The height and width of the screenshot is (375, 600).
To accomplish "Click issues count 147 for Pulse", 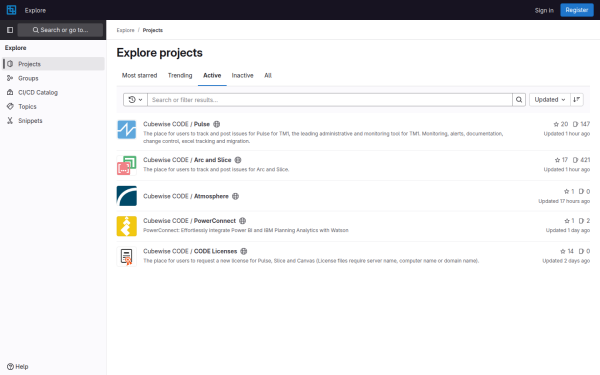I will pyautogui.click(x=581, y=124).
